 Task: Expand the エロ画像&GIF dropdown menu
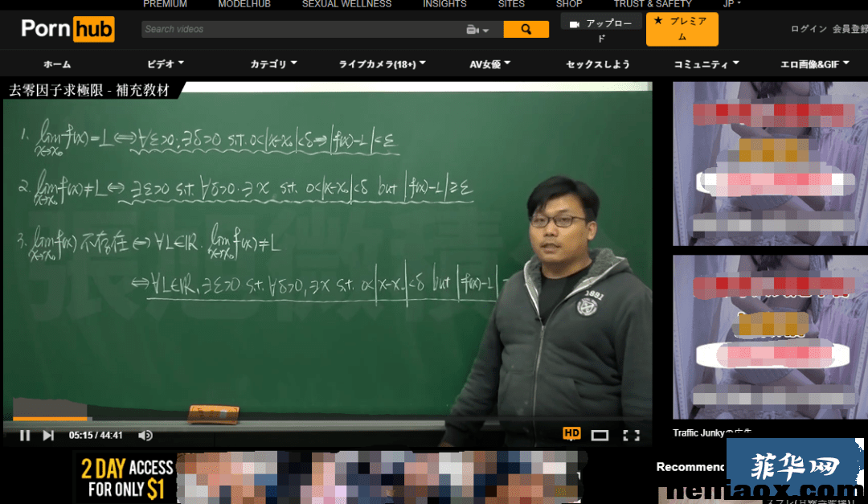point(814,64)
